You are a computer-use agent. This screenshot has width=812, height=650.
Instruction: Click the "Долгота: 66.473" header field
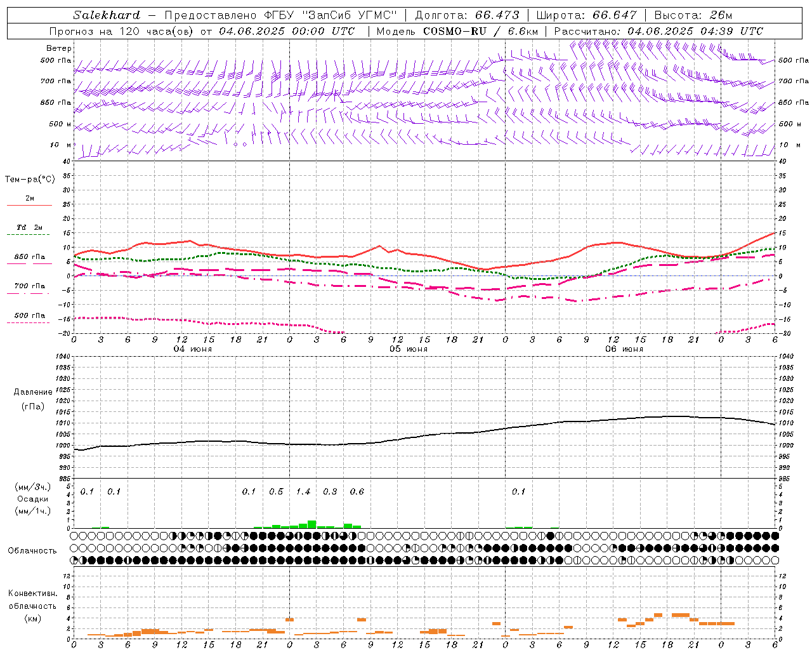pyautogui.click(x=467, y=15)
